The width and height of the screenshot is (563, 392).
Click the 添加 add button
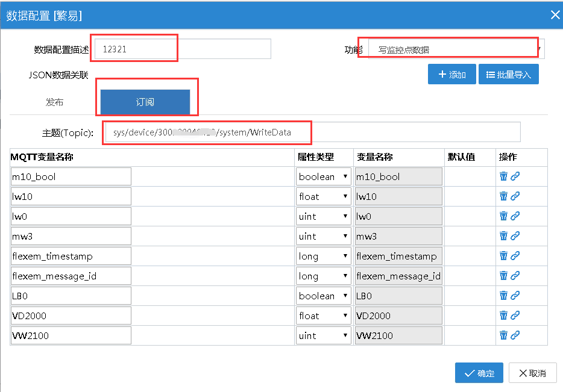coord(451,75)
